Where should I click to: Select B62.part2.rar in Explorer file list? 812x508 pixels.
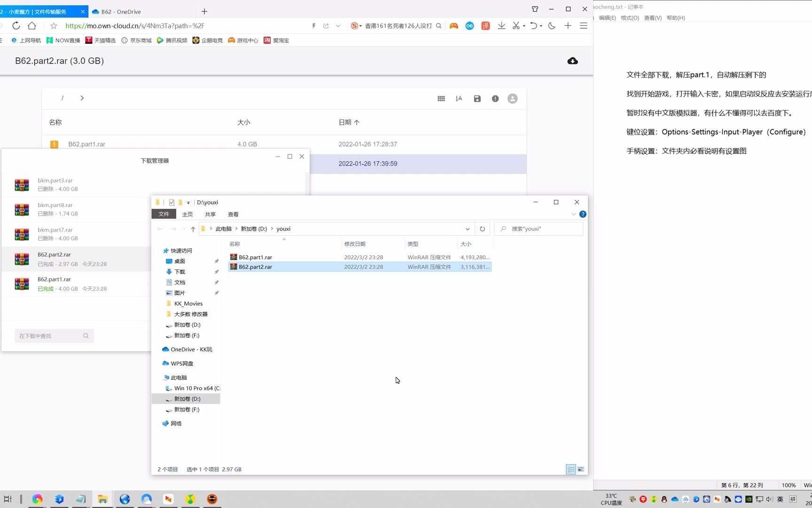[359, 267]
